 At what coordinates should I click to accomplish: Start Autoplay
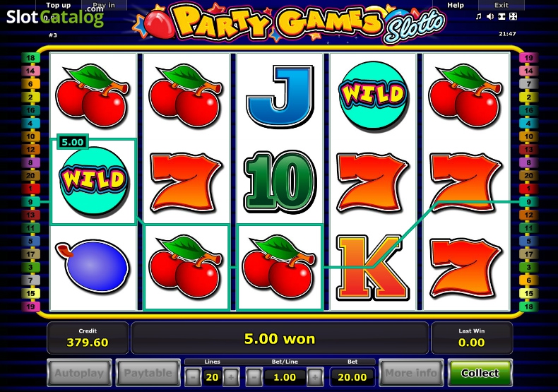click(x=79, y=373)
